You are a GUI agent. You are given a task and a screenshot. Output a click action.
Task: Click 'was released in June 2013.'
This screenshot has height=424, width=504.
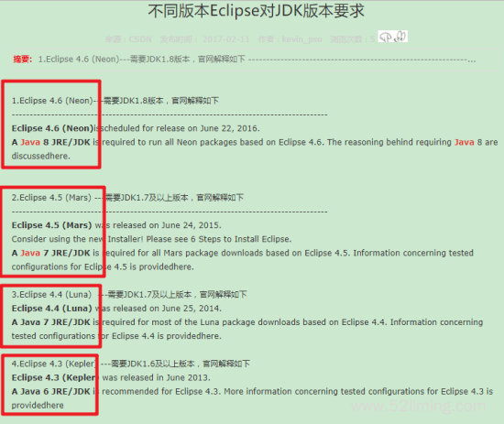[x=156, y=377]
